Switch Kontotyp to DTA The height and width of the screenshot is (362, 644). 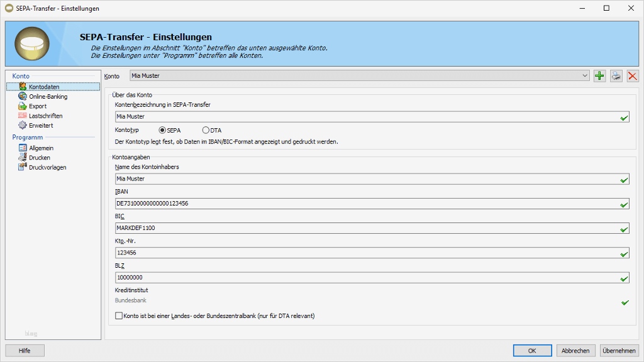(x=204, y=130)
